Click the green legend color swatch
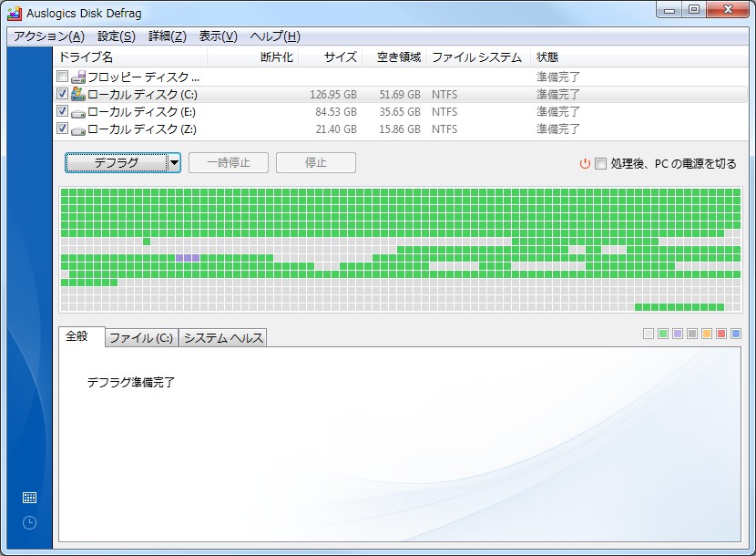This screenshot has height=556, width=756. pos(663,334)
